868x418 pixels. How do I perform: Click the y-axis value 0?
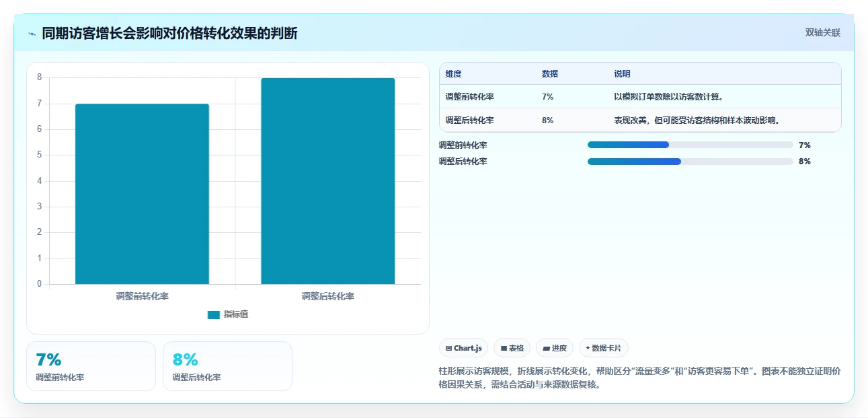pos(39,284)
